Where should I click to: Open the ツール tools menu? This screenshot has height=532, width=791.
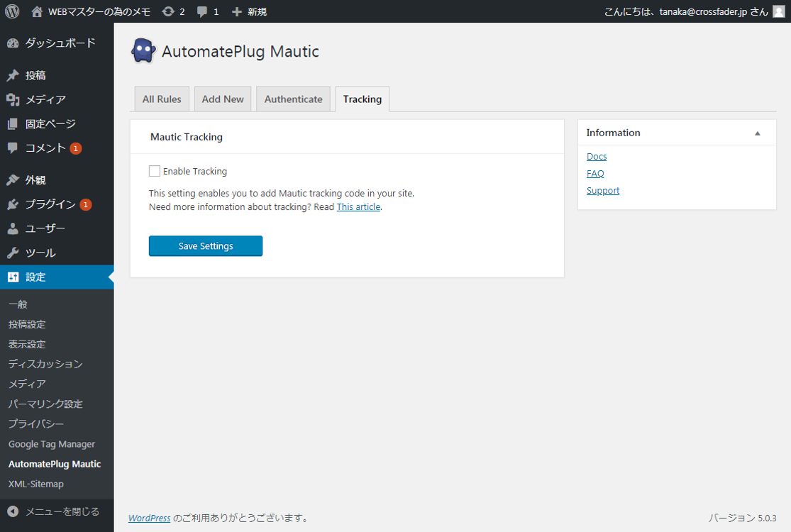tap(40, 253)
